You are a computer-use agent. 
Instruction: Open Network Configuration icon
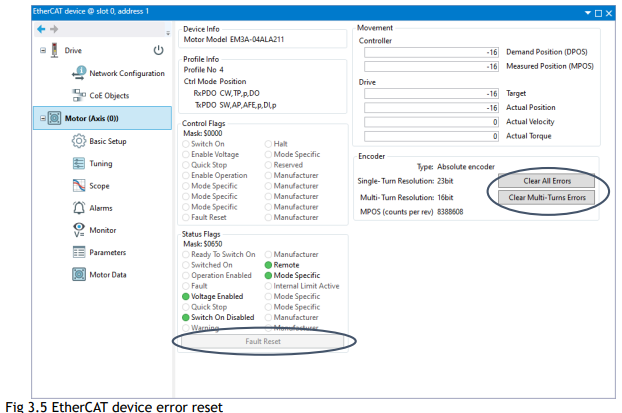tap(79, 73)
